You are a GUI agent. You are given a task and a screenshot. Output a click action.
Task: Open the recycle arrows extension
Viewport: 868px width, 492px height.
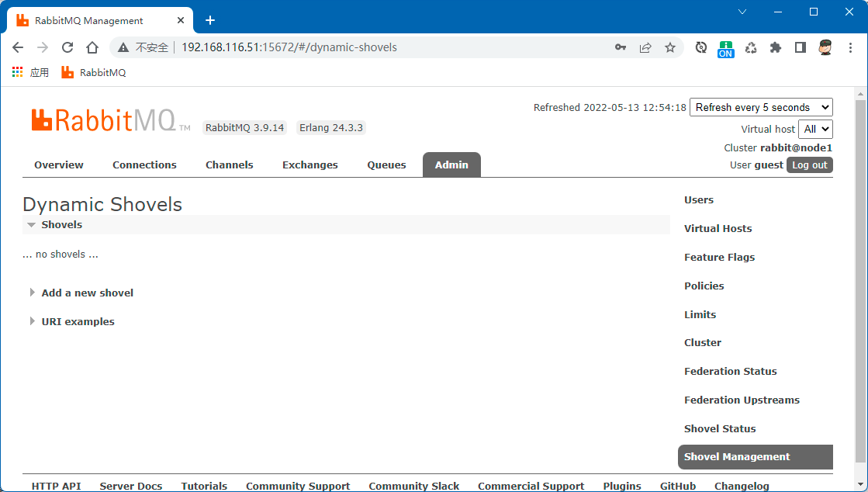[x=751, y=47]
